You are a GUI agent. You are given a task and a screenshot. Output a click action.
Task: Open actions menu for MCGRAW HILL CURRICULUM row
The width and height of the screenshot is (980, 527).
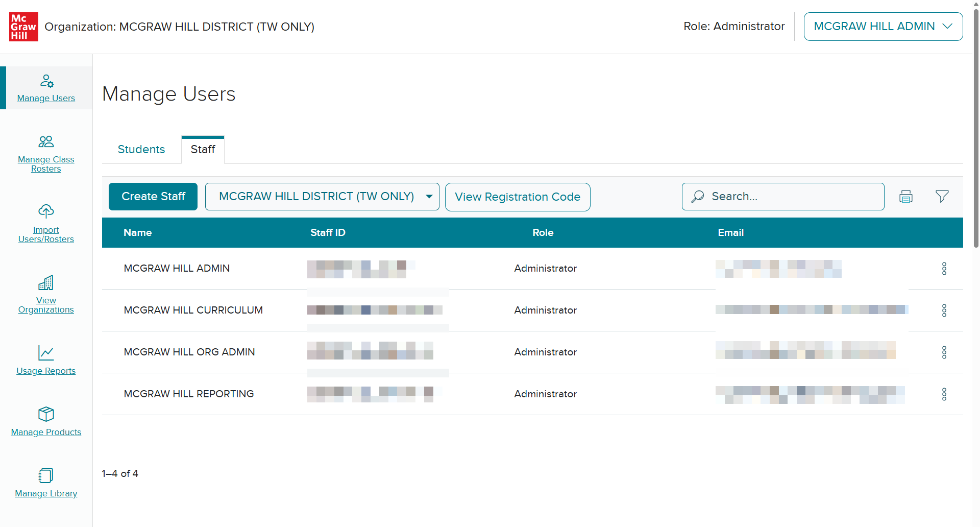pos(944,310)
